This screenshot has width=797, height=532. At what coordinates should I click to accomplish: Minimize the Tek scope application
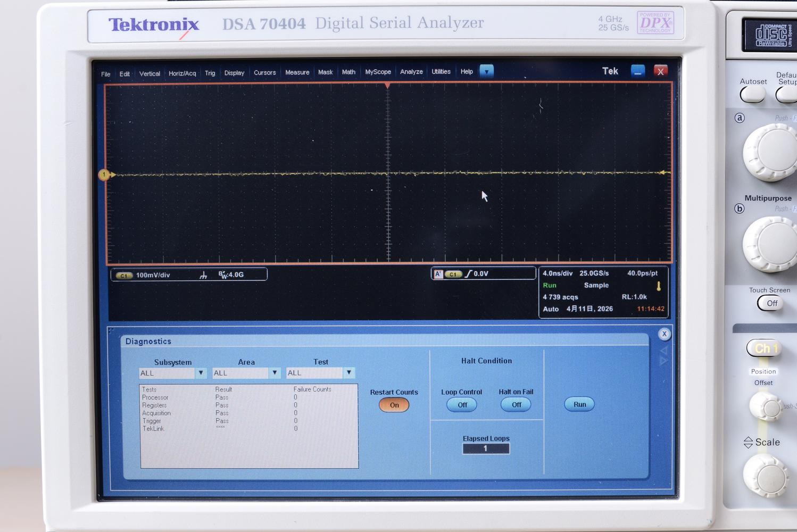[x=638, y=71]
